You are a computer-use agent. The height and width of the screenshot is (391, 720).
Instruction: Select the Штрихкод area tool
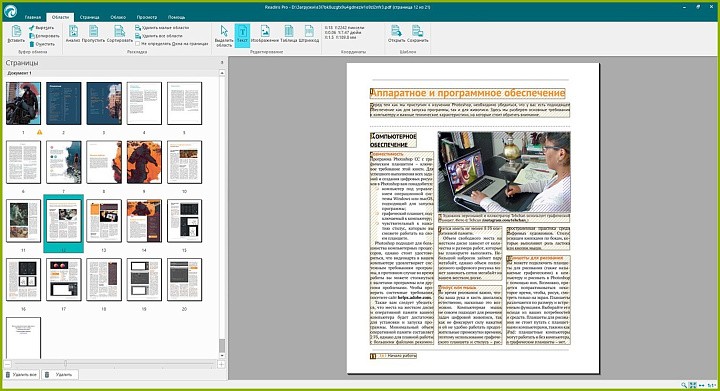pos(309,34)
